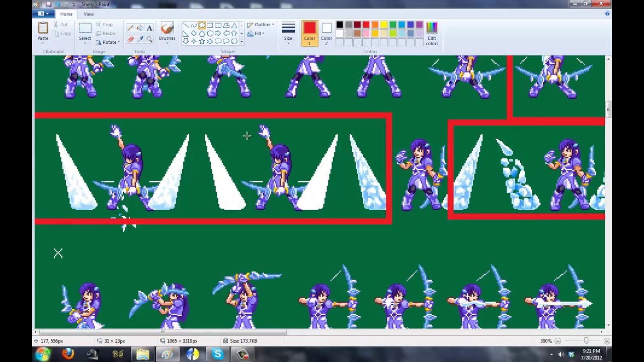Click the Save icon in quick access toolbar
Image resolution: width=644 pixels, height=362 pixels.
point(48,5)
